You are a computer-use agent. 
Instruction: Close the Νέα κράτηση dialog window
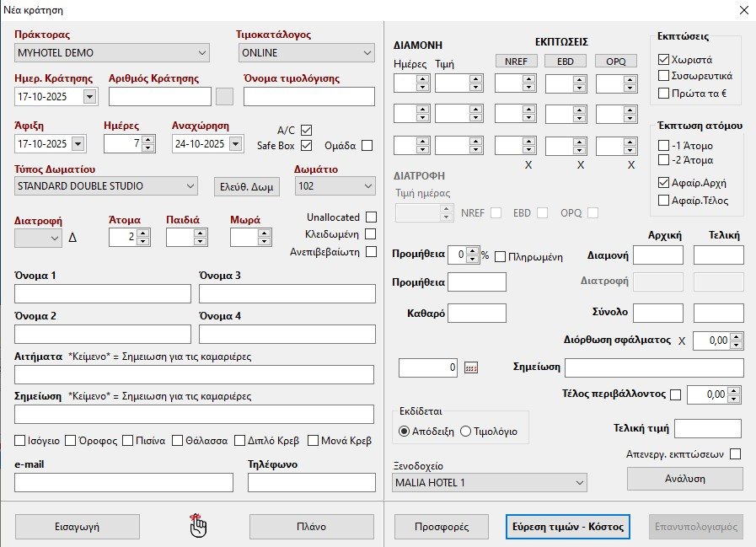click(742, 11)
